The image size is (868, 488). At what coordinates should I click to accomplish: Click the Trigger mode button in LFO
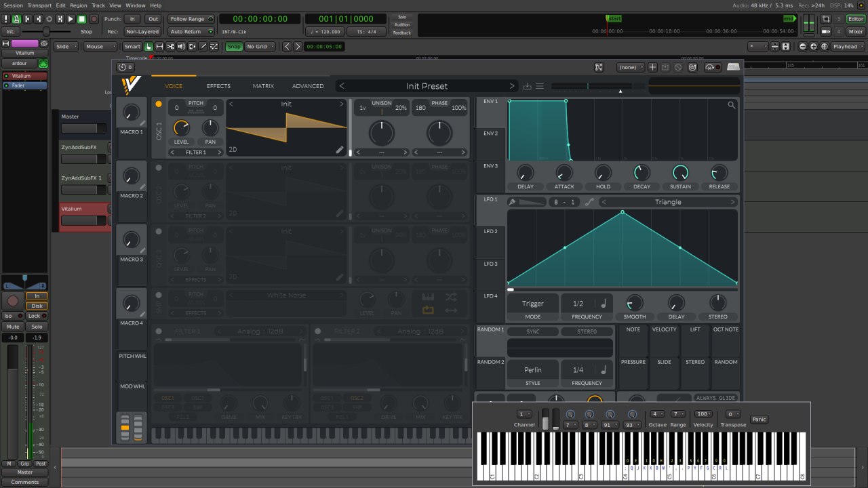click(533, 304)
